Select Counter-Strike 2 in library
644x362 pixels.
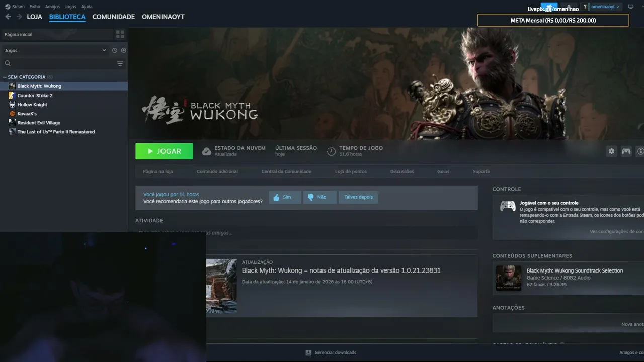[x=64, y=95]
